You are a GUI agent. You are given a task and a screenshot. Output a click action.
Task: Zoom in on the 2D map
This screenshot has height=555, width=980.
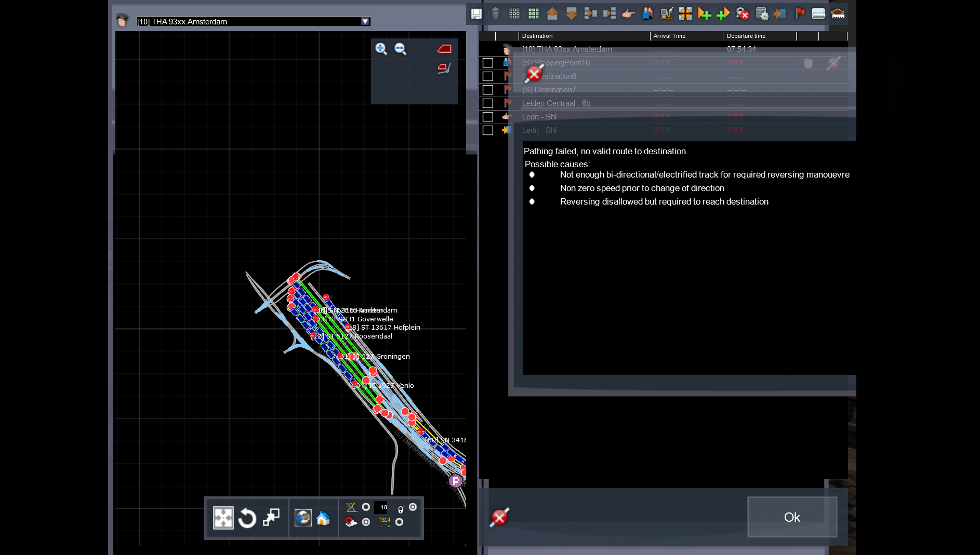pyautogui.click(x=381, y=49)
